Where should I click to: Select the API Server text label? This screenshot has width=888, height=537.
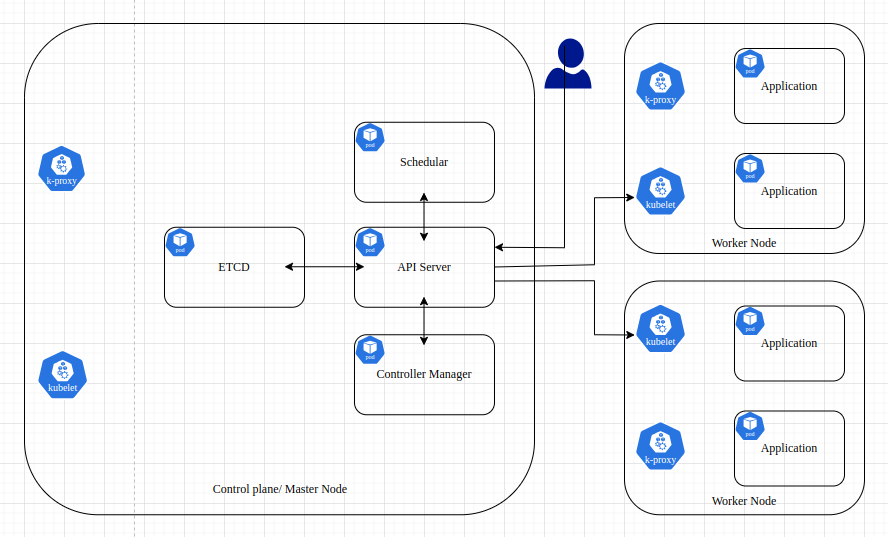point(424,267)
